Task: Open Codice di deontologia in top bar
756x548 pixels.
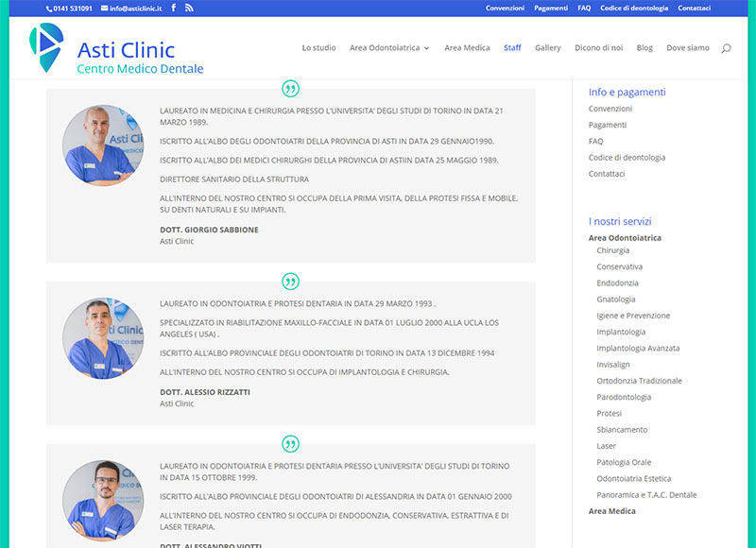Action: 634,8
